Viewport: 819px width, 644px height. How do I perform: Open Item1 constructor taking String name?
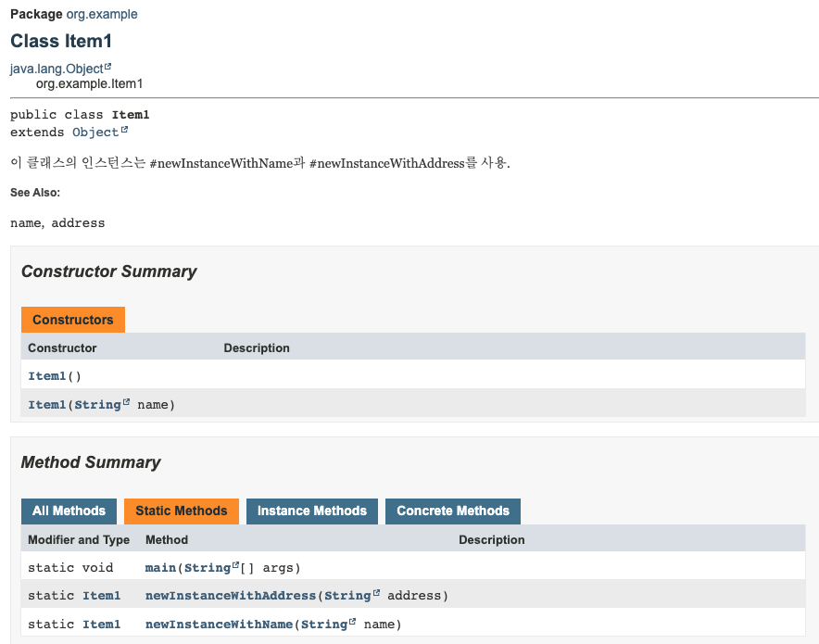[47, 405]
